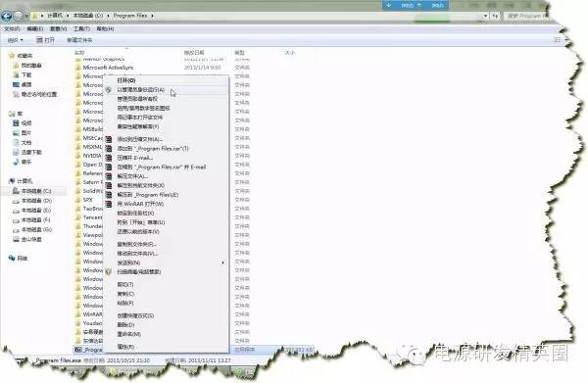Choose 打开(O) from the context menu
This screenshot has width=588, height=383.
pos(126,80)
